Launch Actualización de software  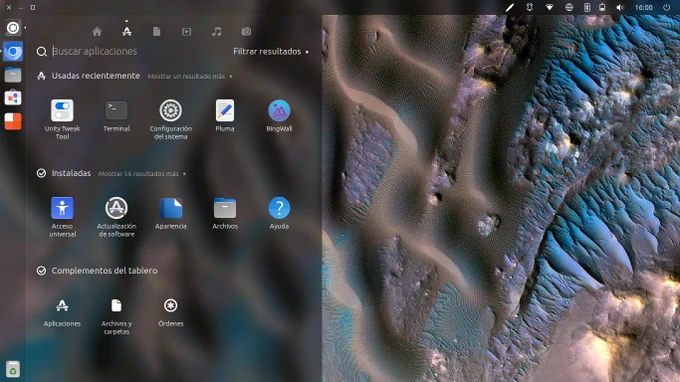[116, 216]
